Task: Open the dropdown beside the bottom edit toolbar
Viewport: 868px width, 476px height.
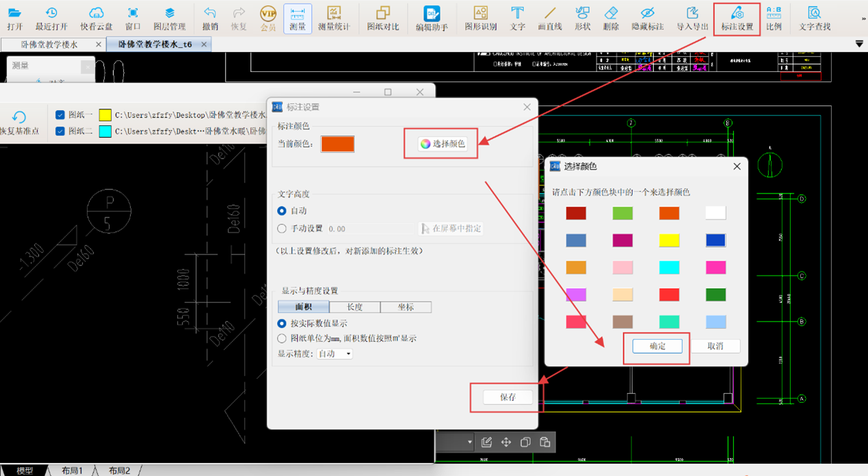Action: (470, 442)
